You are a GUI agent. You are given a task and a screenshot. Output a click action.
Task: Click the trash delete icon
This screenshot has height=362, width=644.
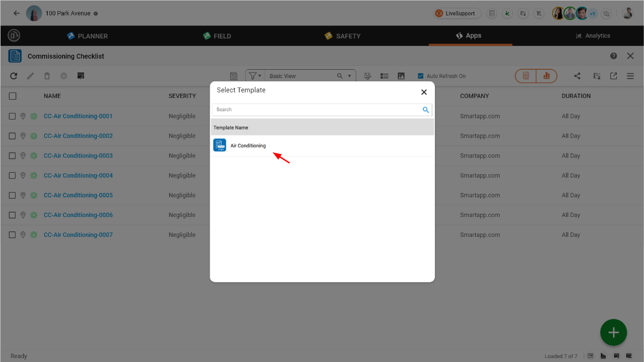[x=47, y=76]
